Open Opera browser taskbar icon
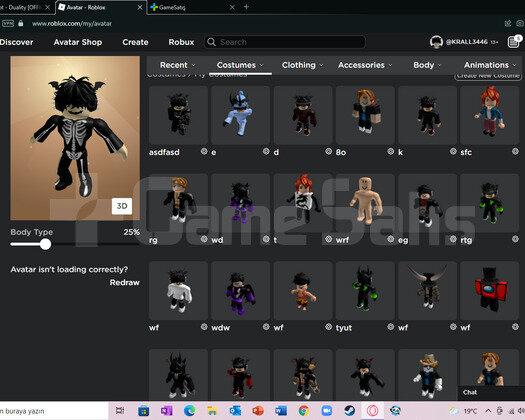525x420 pixels. (x=372, y=411)
